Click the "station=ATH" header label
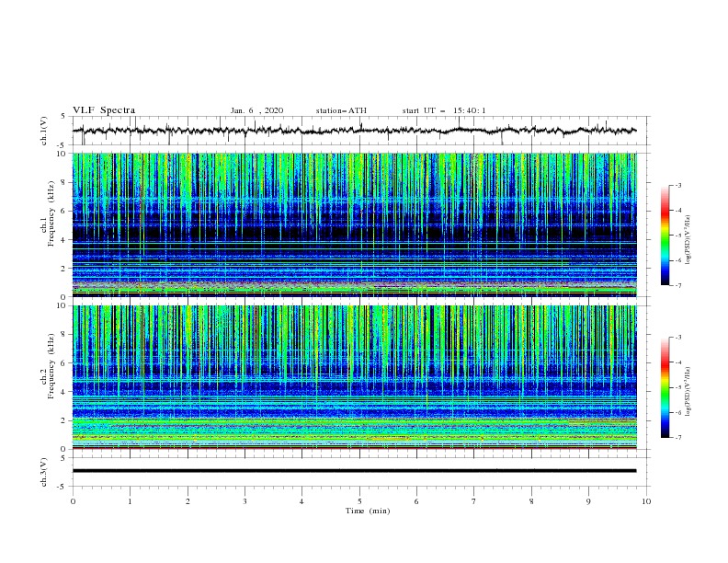Screen dimensions: 728x563 (x=341, y=110)
